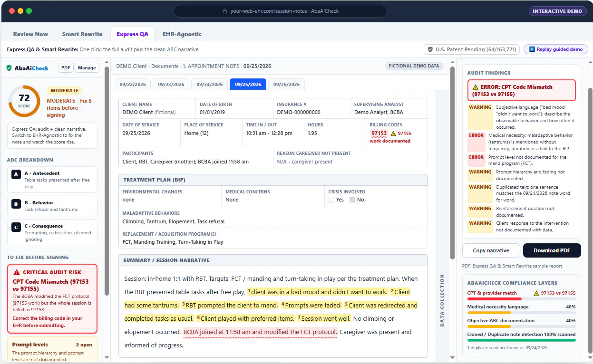Viewport: 593px width, 364px height.
Task: Click the center note panel scrollbar
Action: point(452,164)
